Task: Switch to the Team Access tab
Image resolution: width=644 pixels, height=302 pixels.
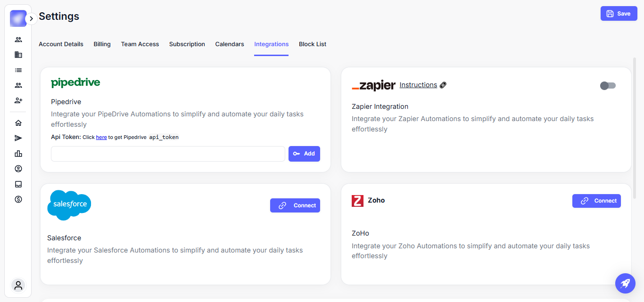Action: pyautogui.click(x=140, y=44)
